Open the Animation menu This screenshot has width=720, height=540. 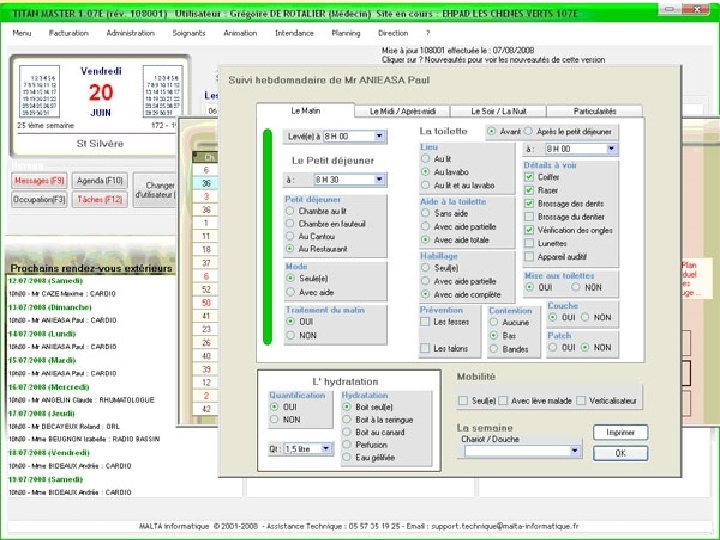click(240, 33)
